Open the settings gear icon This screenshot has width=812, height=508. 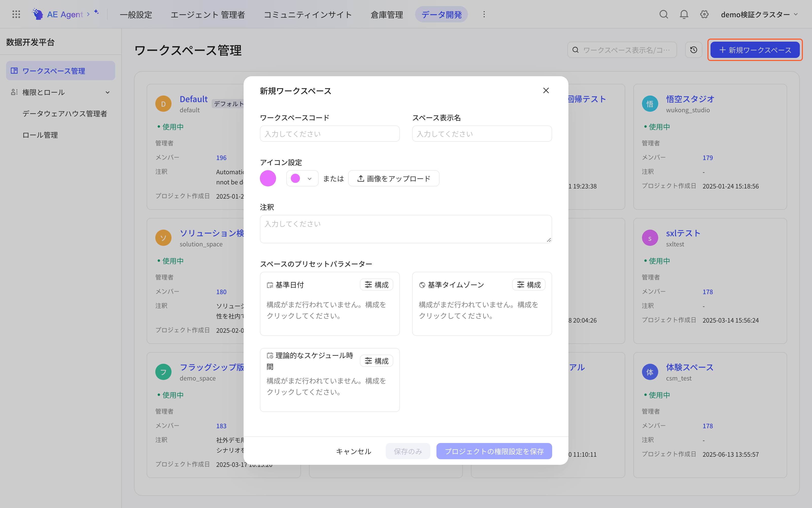coord(704,14)
